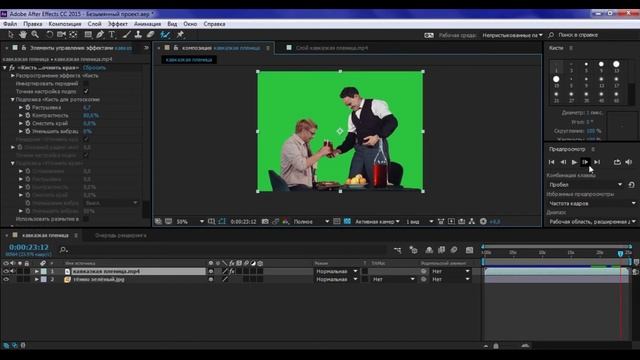This screenshot has height=360, width=640.
Task: Select the Eraser tool
Action: [x=151, y=35]
